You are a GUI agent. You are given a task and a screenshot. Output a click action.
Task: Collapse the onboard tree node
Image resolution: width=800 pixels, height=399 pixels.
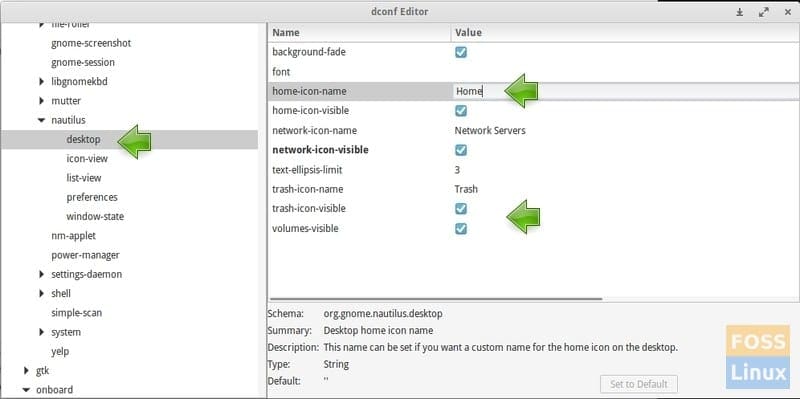(x=27, y=390)
